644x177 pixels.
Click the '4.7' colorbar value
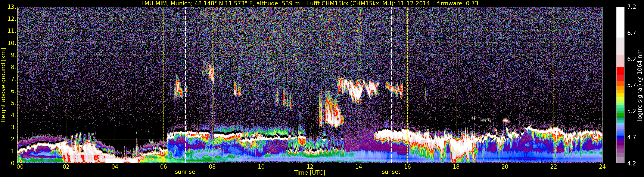point(632,137)
